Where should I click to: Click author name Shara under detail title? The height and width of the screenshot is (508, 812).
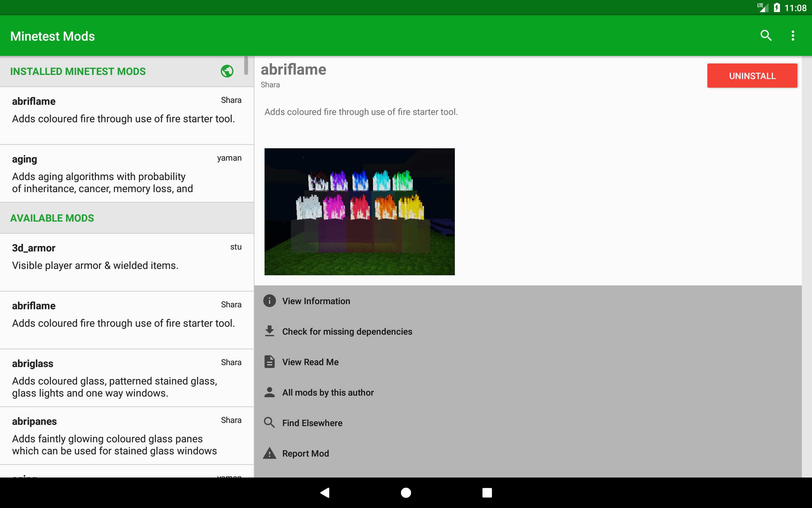[270, 85]
